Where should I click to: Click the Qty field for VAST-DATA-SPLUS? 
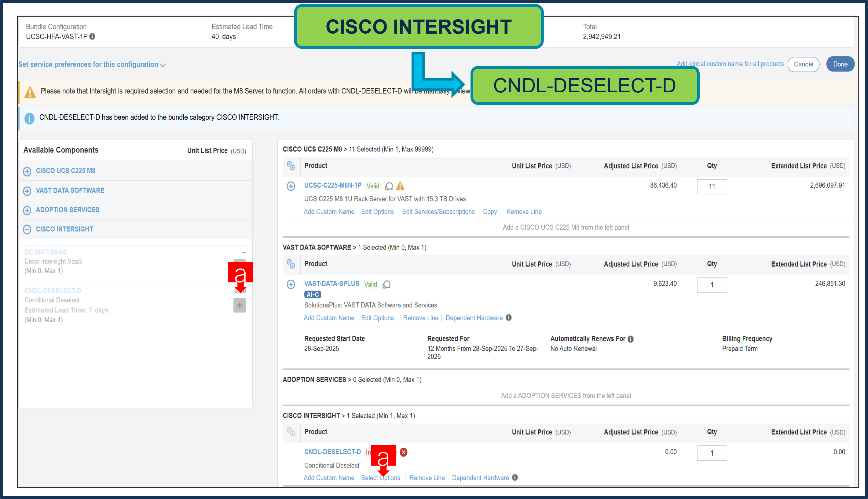coord(712,285)
